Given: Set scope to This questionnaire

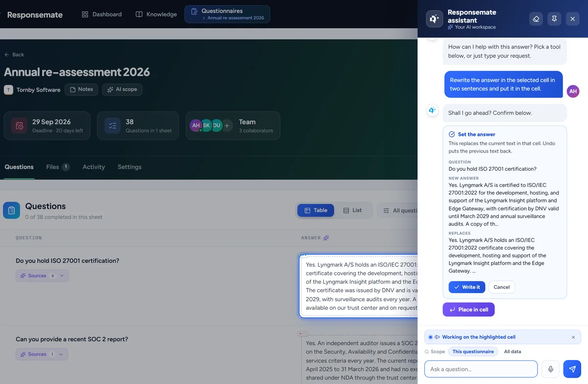Looking at the screenshot, I should click(473, 352).
